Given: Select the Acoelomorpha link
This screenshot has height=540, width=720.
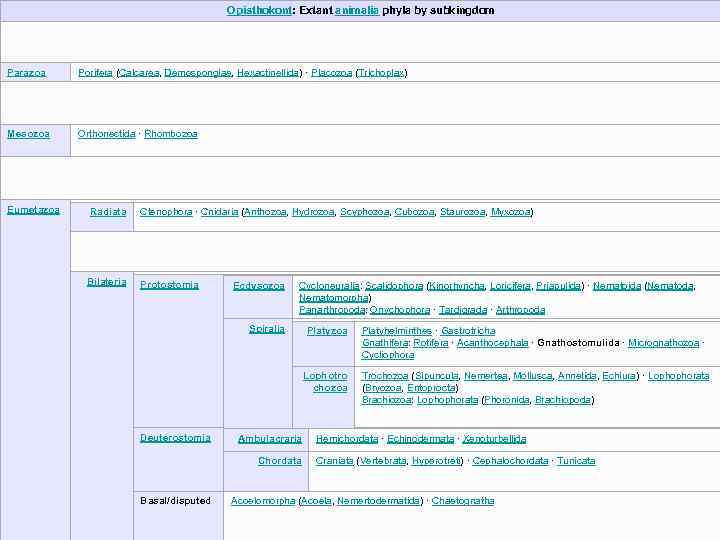Looking at the screenshot, I should coord(263,500).
